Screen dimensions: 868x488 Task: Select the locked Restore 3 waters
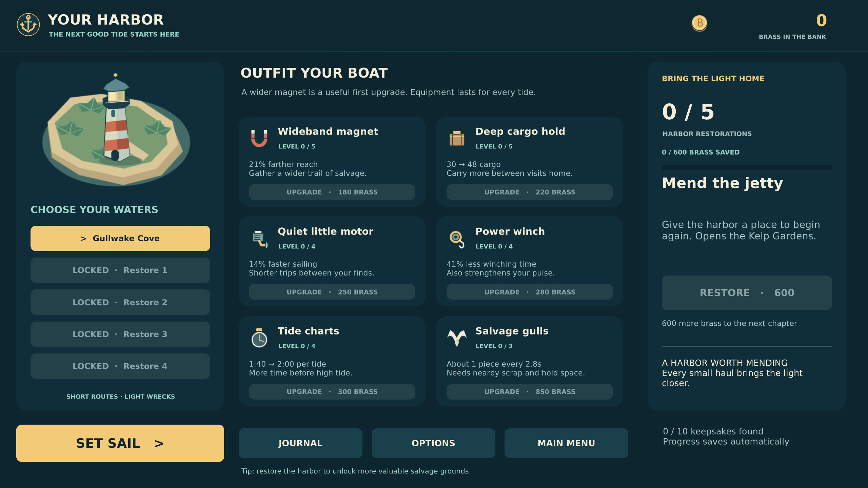120,334
